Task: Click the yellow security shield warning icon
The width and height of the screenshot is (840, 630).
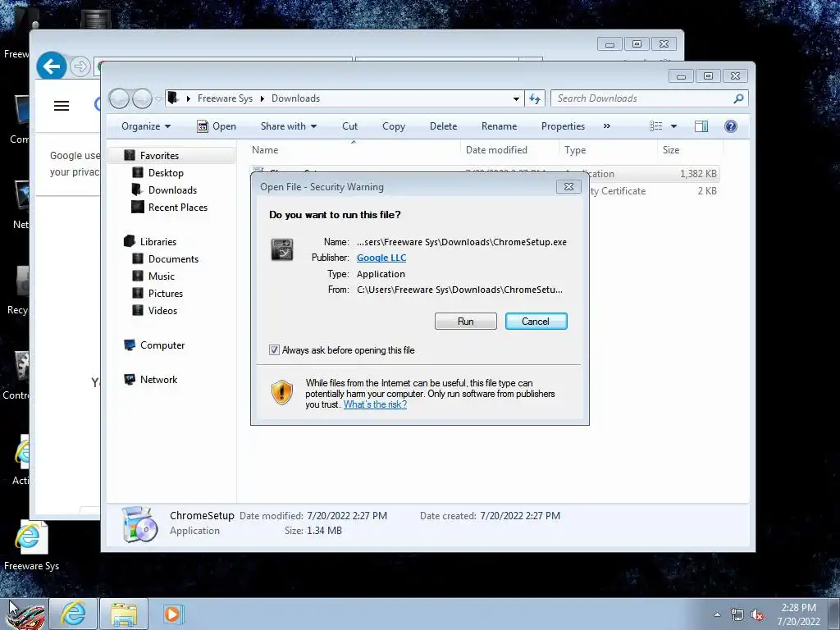Action: pyautogui.click(x=282, y=393)
